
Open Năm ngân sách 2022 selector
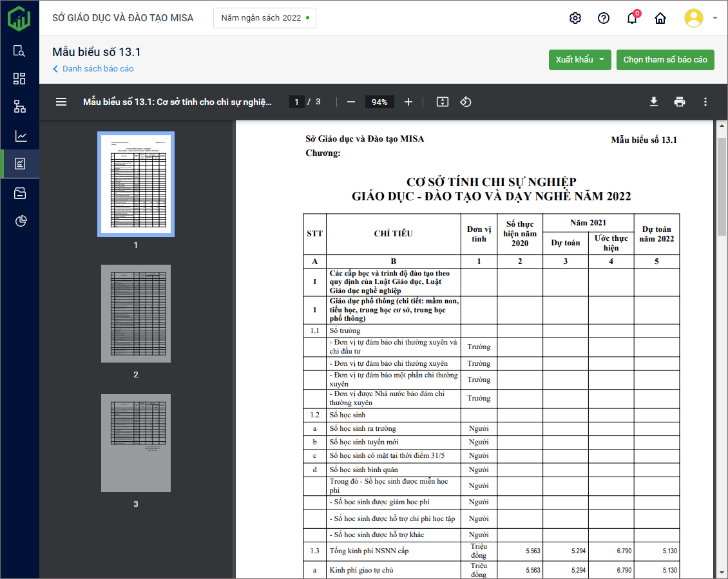(x=264, y=18)
